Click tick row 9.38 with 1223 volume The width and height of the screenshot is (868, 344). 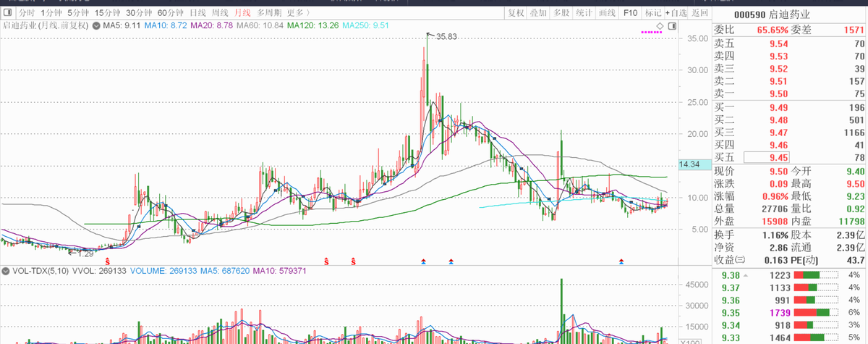tap(790, 275)
